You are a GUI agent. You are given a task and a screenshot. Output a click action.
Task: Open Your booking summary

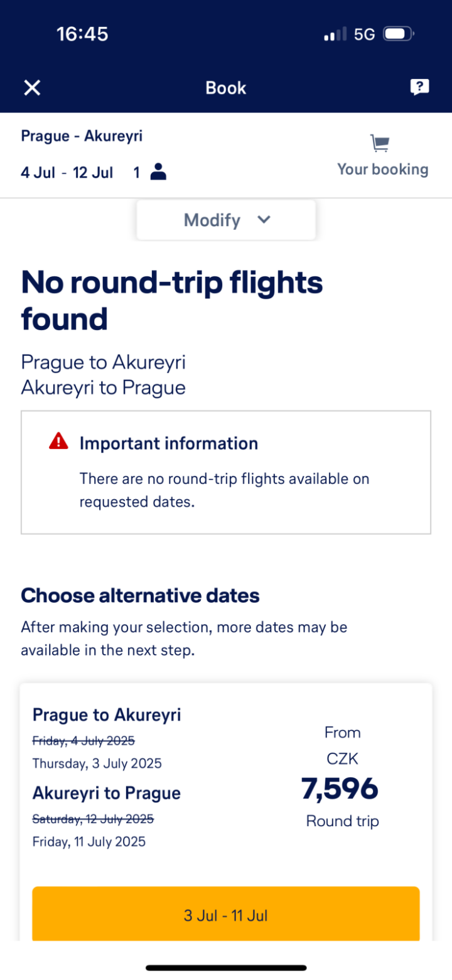tap(382, 169)
